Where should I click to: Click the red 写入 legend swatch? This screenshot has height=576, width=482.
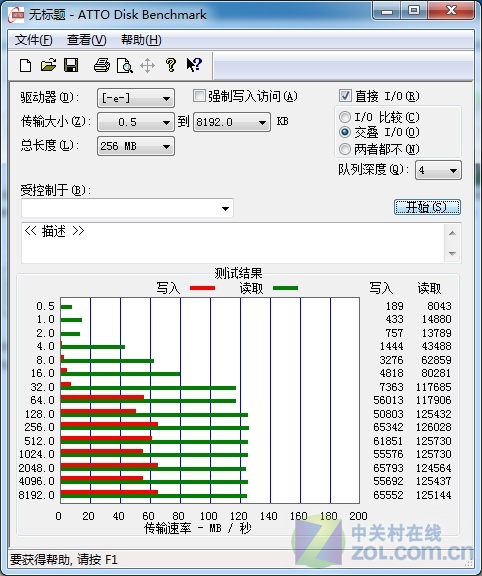[x=202, y=288]
